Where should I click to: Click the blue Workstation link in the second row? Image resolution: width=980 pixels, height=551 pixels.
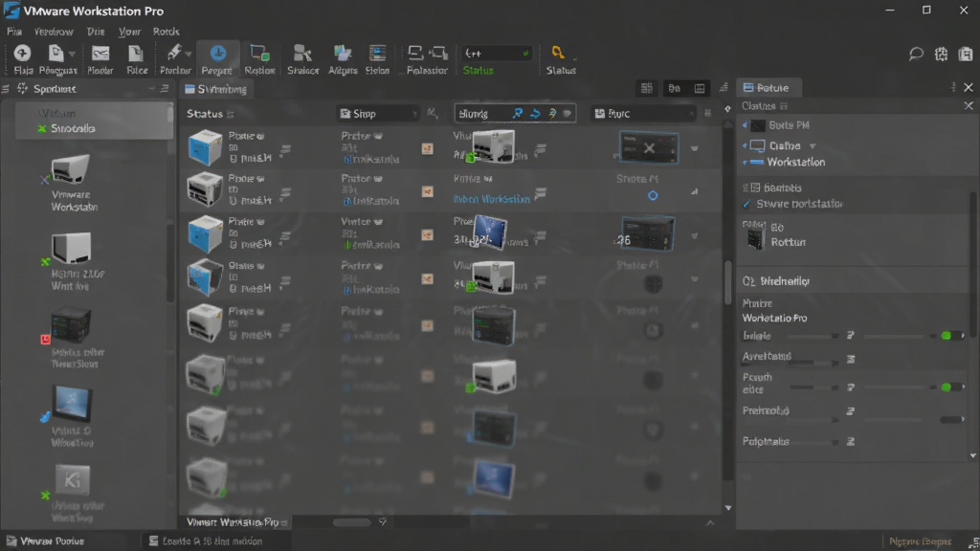[491, 199]
